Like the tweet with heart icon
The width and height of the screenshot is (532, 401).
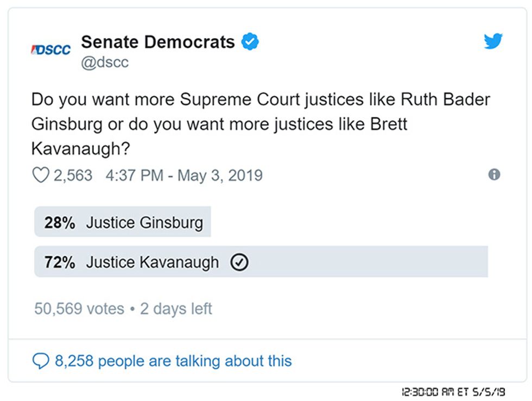point(41,175)
